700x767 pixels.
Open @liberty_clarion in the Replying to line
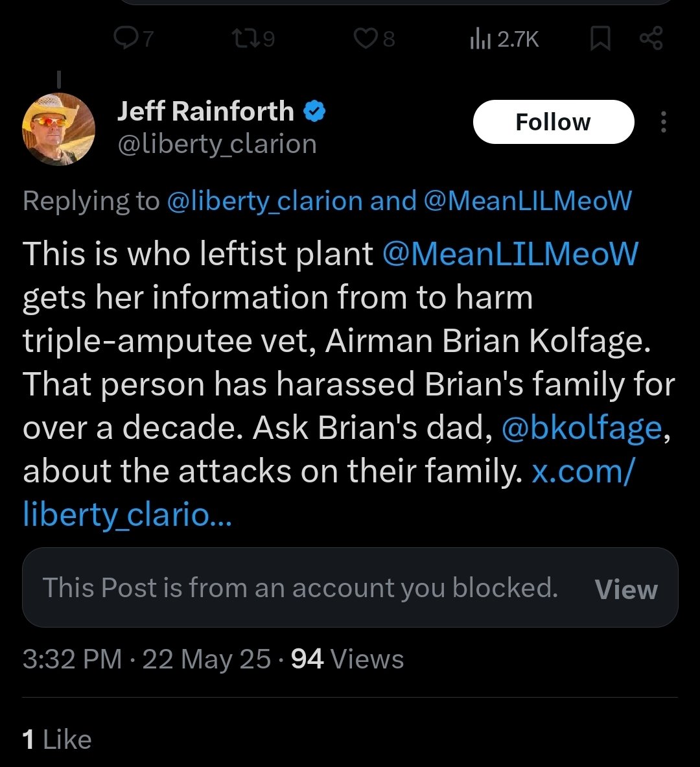tap(264, 201)
